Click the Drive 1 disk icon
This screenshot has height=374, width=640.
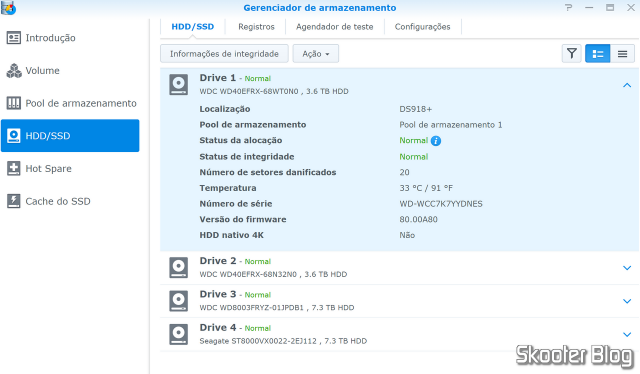click(x=179, y=85)
